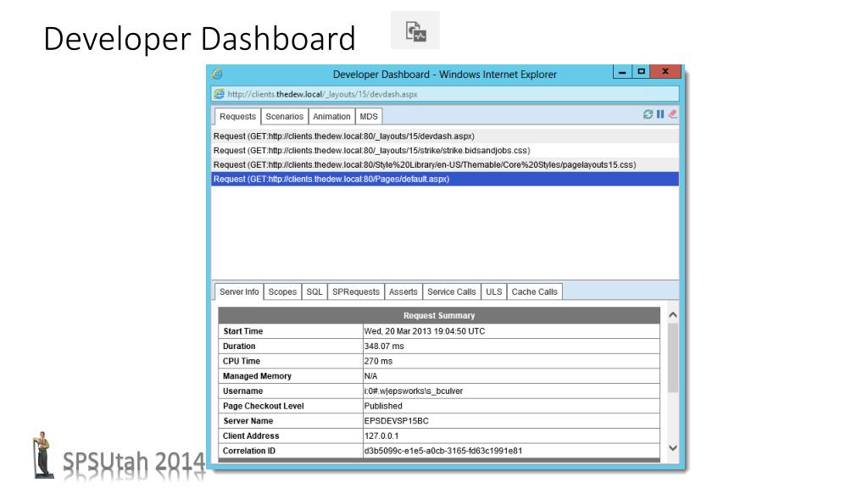Viewport: 868px width, 488px height.
Task: Click the Developer Dashboard launcher icon
Action: click(415, 30)
